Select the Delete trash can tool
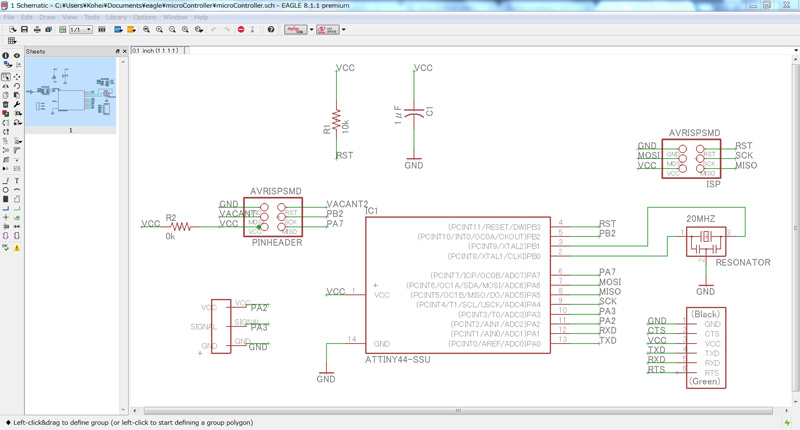The image size is (800, 430). [x=6, y=104]
